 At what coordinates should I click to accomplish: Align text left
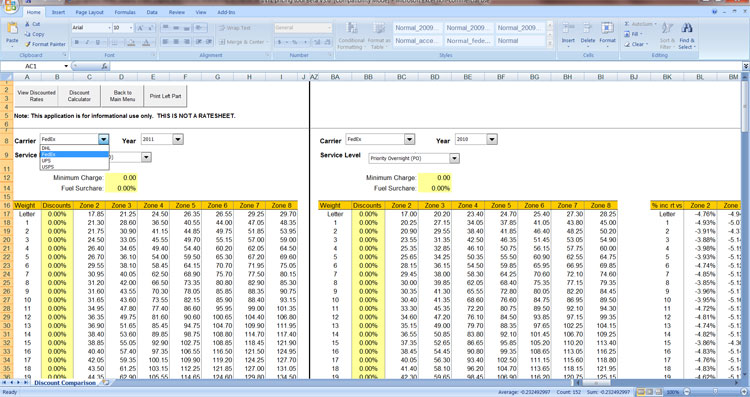165,42
